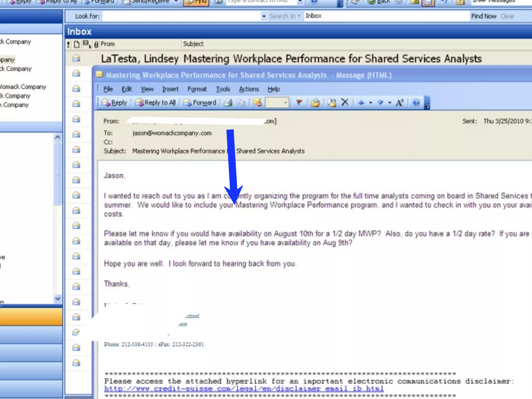The height and width of the screenshot is (399, 532).
Task: Click the navigation pane scroll down arrow
Action: coord(58,299)
